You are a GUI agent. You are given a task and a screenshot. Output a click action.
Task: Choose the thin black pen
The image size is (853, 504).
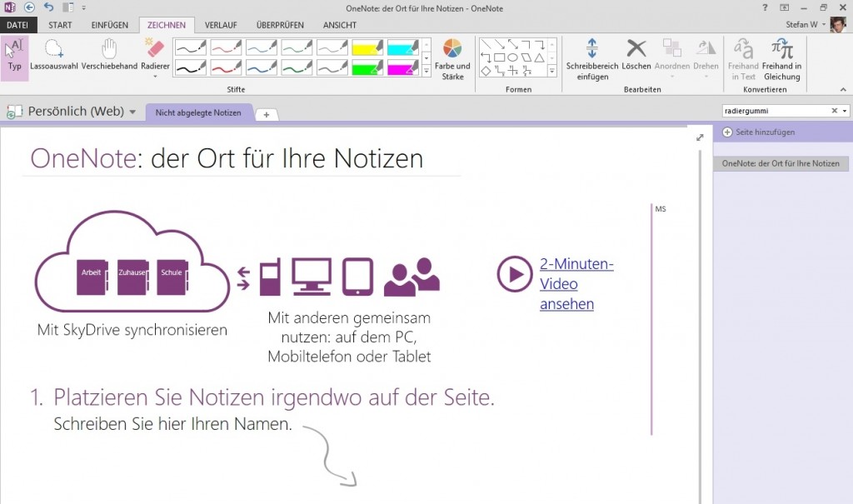click(191, 47)
